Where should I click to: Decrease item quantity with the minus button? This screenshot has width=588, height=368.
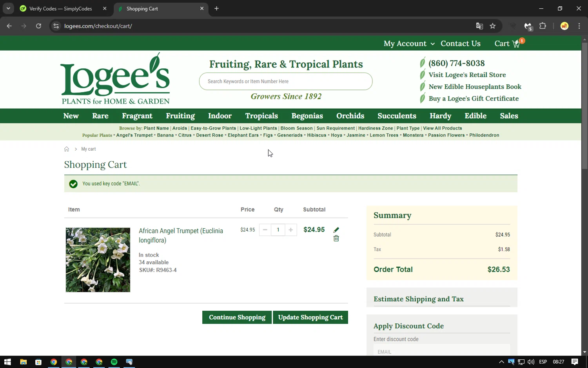click(x=265, y=230)
